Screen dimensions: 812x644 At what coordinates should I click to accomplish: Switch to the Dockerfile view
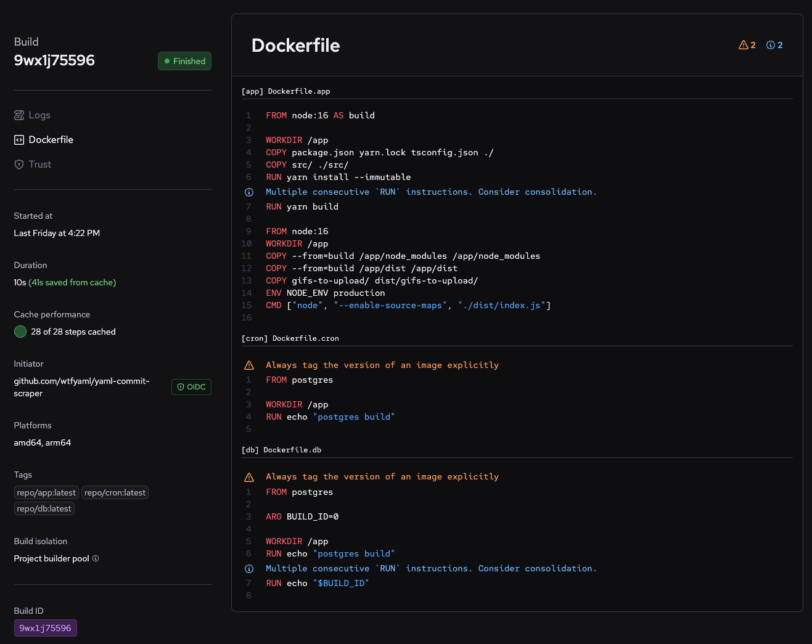51,139
